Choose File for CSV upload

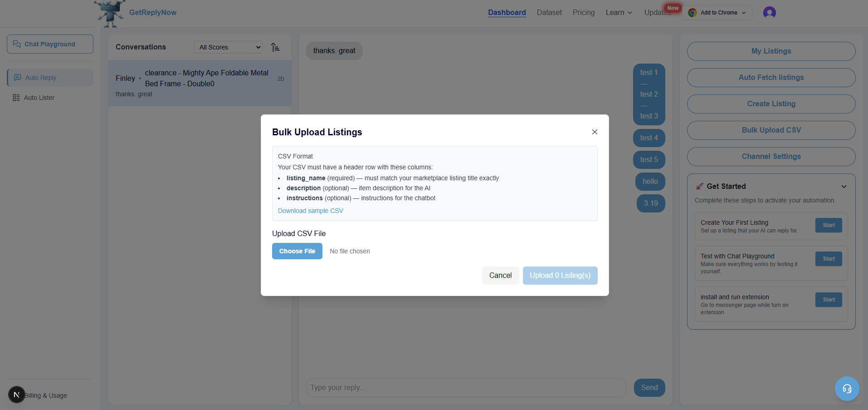click(x=297, y=251)
